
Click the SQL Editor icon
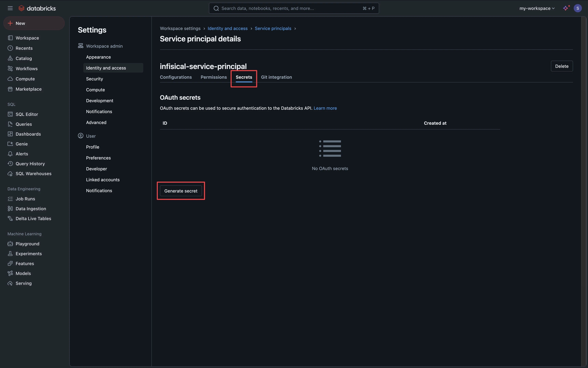tap(10, 114)
